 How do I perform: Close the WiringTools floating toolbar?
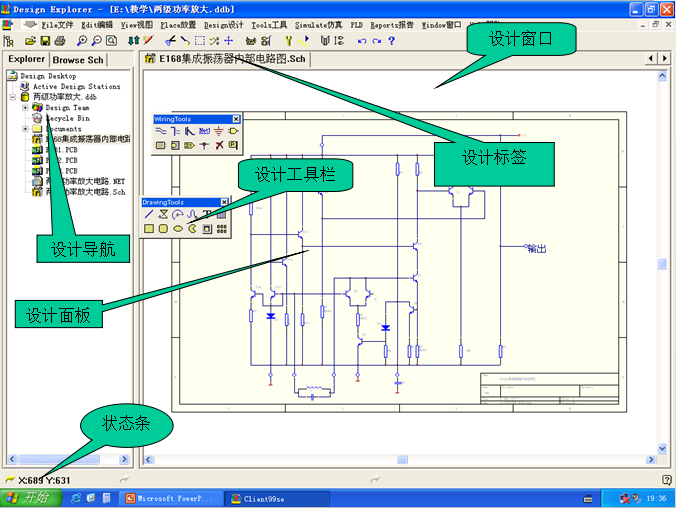coord(236,119)
